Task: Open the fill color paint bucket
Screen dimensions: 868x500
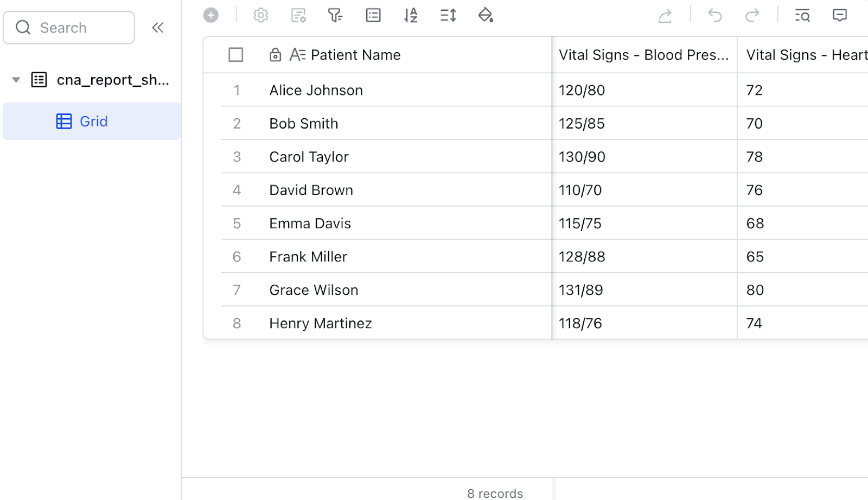Action: [486, 15]
